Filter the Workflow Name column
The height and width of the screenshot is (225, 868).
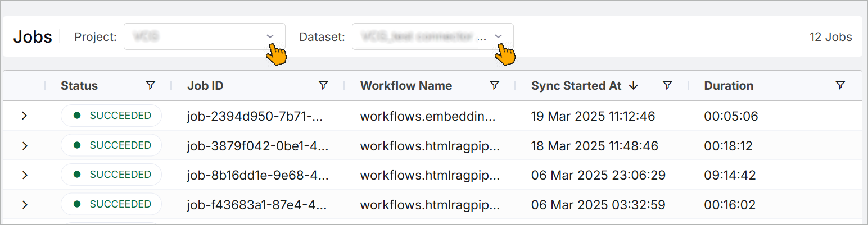pyautogui.click(x=494, y=85)
